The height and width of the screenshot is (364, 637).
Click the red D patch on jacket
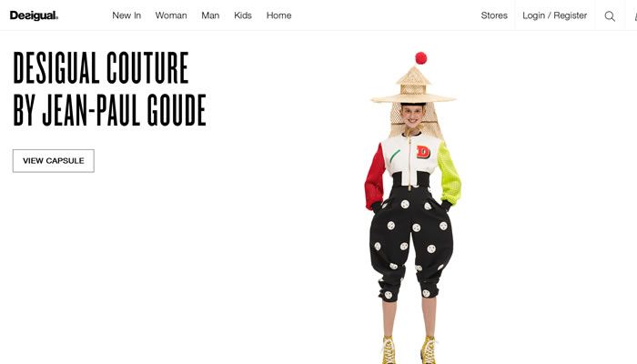[x=423, y=152]
